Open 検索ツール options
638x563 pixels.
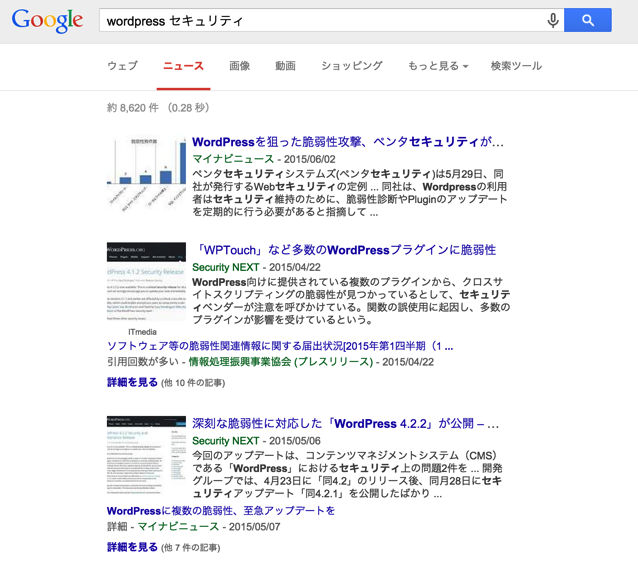tap(516, 65)
